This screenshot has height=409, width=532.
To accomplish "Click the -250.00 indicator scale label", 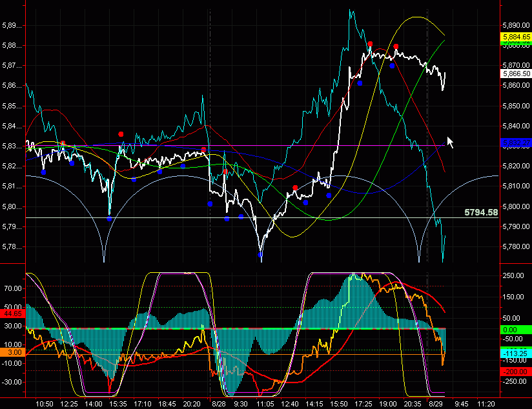I will pyautogui.click(x=515, y=381).
